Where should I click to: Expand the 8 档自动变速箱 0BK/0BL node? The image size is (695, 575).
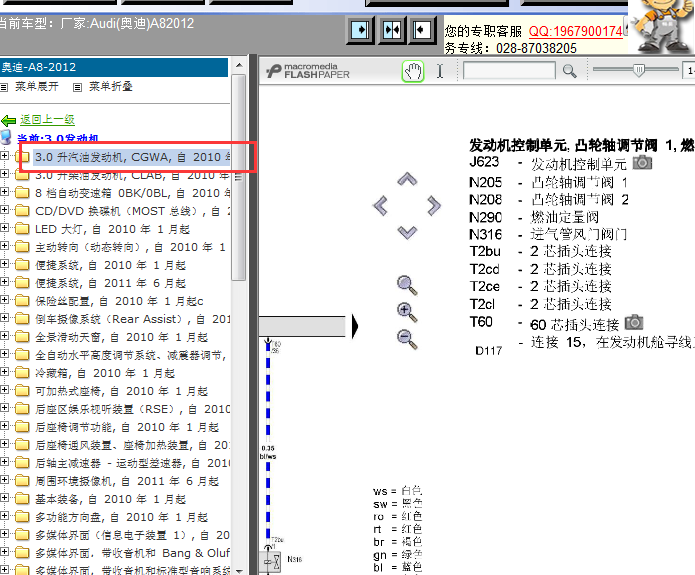[4, 192]
